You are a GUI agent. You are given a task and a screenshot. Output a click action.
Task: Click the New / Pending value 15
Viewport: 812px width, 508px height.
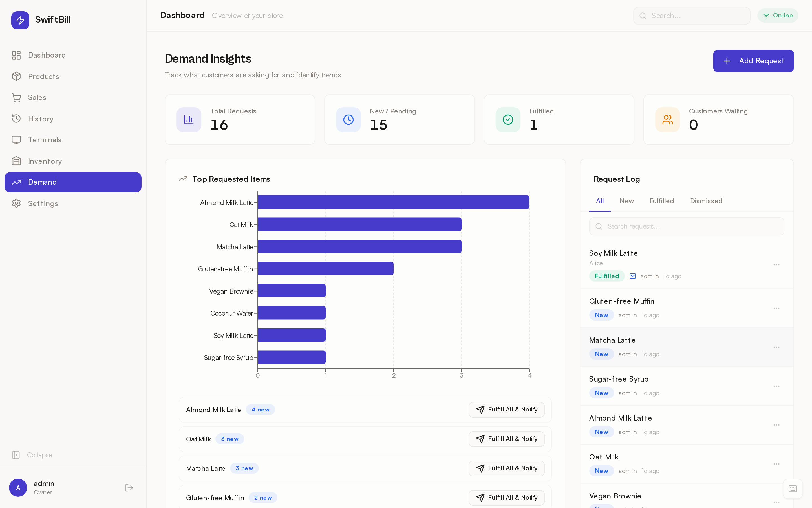click(x=378, y=125)
